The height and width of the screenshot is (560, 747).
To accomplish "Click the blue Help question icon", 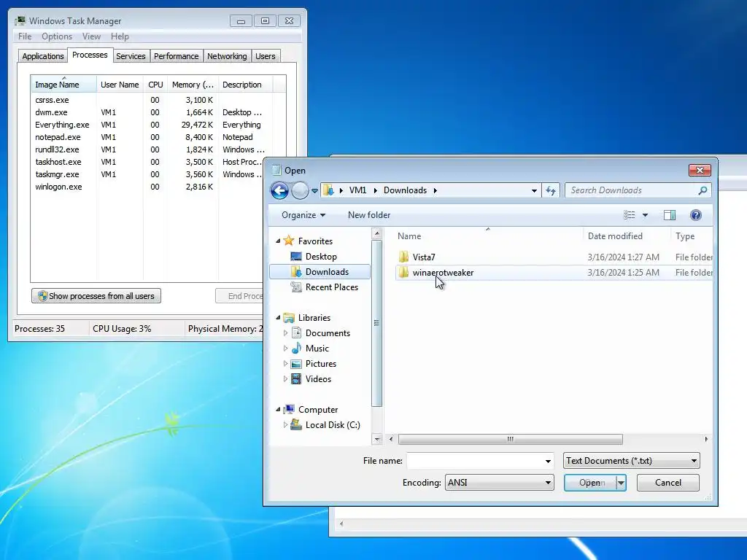I will (695, 215).
